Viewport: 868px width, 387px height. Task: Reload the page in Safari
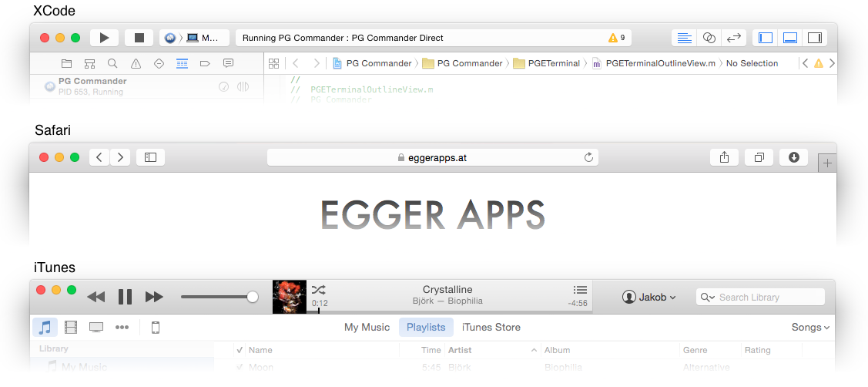pos(589,157)
